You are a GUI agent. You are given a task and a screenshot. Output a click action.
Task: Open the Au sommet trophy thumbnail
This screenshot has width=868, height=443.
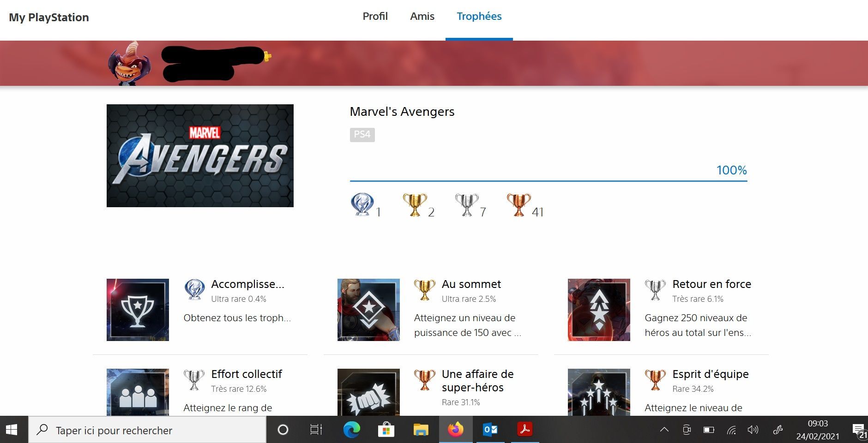click(368, 310)
